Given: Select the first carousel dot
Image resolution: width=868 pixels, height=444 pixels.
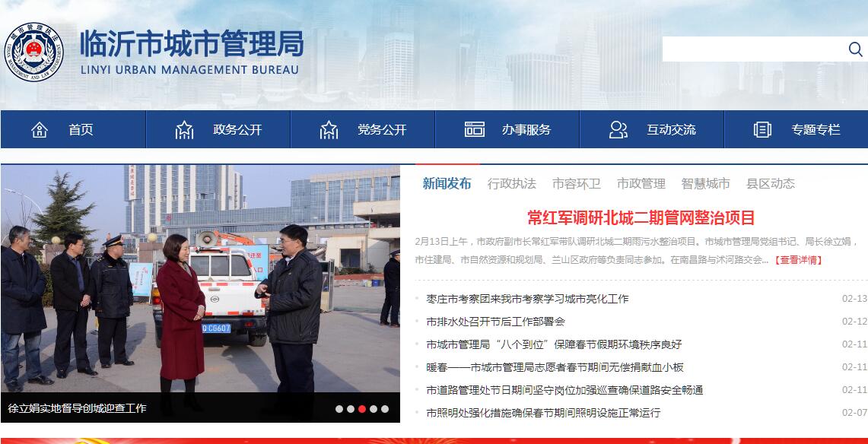Looking at the screenshot, I should coord(339,409).
